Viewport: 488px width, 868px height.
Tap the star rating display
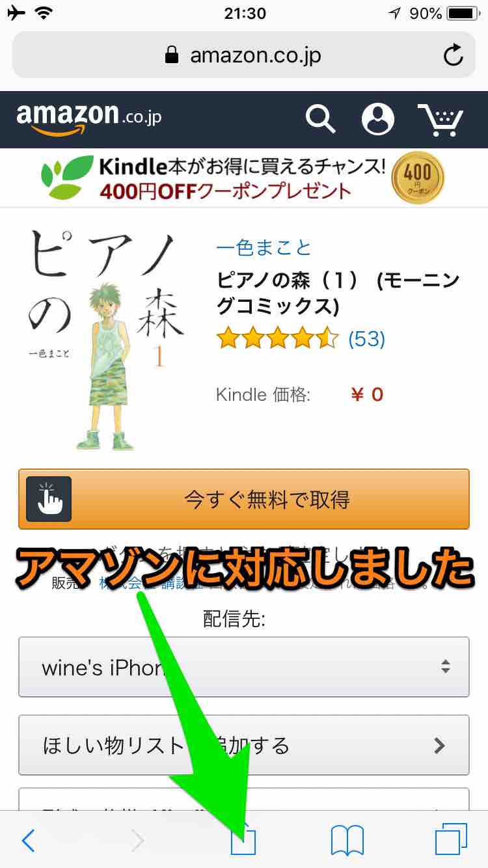click(x=278, y=338)
